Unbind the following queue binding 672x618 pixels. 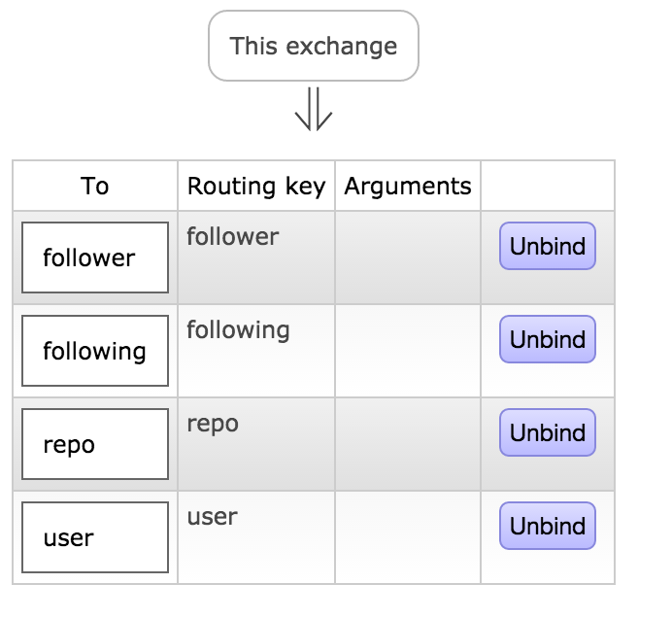pyautogui.click(x=547, y=339)
